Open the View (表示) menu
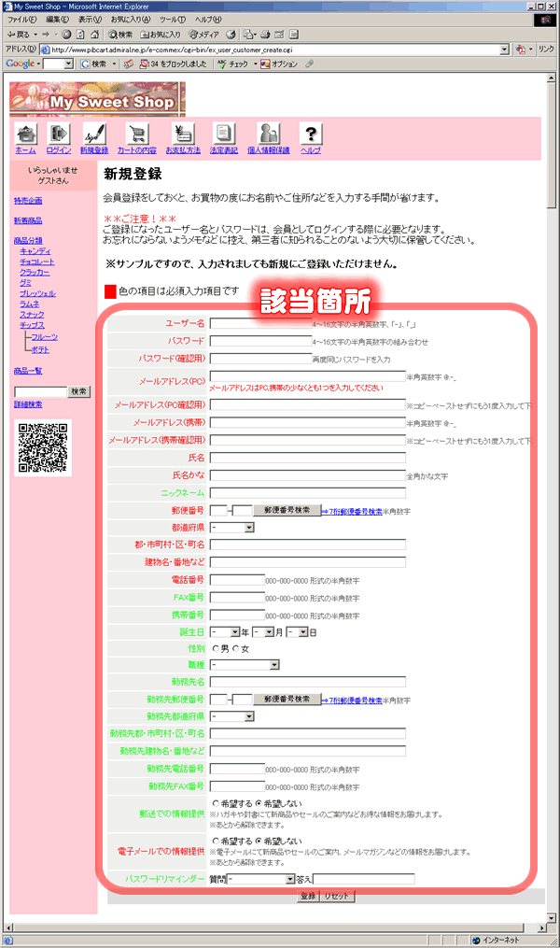Viewport: 560px width, 948px height. [x=90, y=20]
